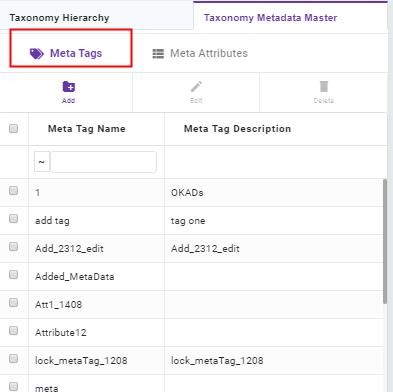The image size is (393, 392).
Task: Select the Add_2312_edit row checkbox
Action: point(13,247)
